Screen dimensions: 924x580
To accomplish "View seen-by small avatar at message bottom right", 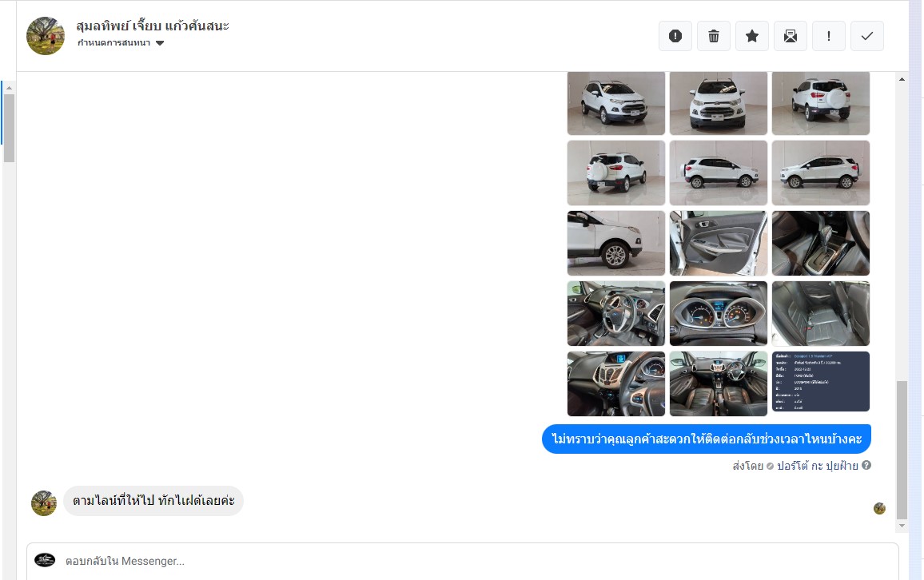I will coord(879,508).
